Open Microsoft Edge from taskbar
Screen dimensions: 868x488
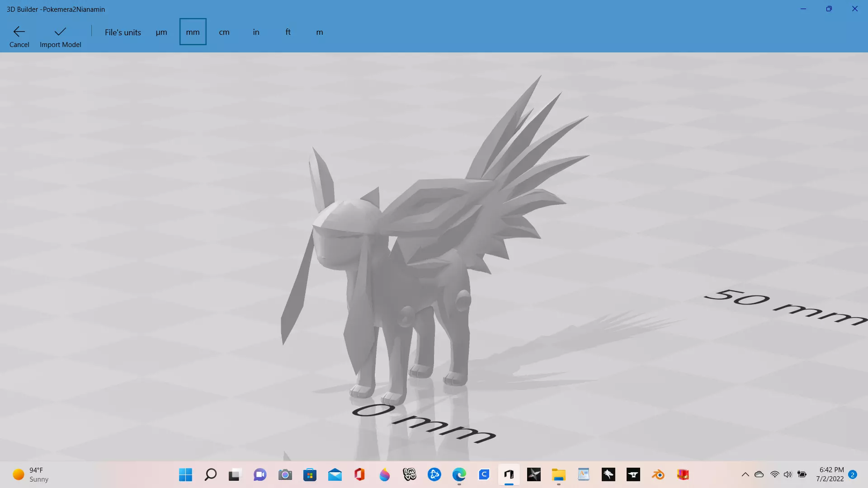459,474
